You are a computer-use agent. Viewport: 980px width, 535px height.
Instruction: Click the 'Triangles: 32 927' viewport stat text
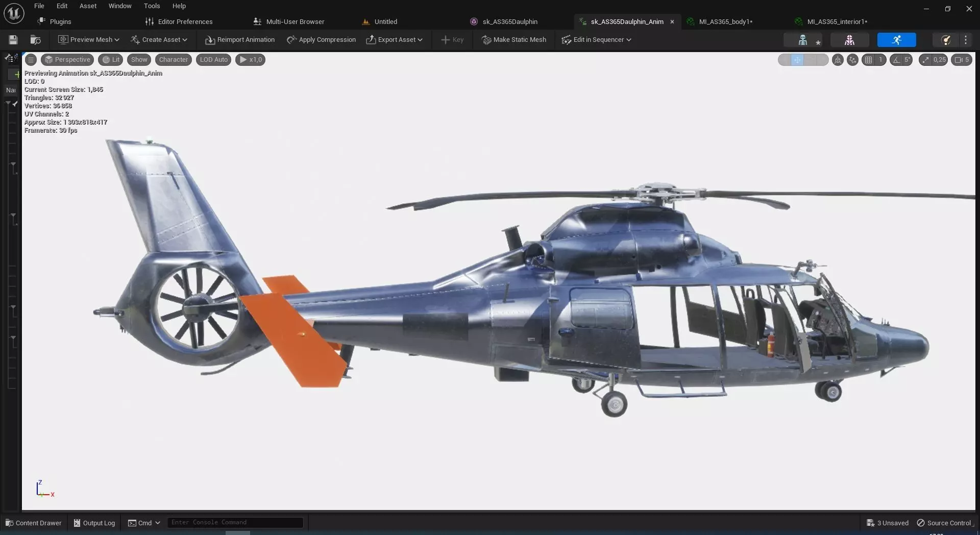tap(49, 98)
